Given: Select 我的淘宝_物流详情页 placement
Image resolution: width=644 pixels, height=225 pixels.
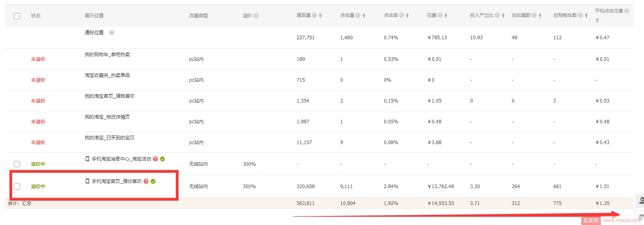Looking at the screenshot, I should (x=107, y=117).
